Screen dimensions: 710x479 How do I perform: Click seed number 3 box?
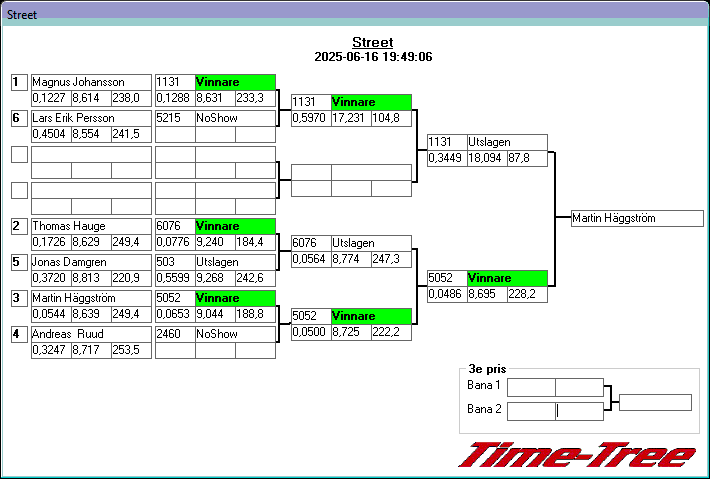point(19,298)
